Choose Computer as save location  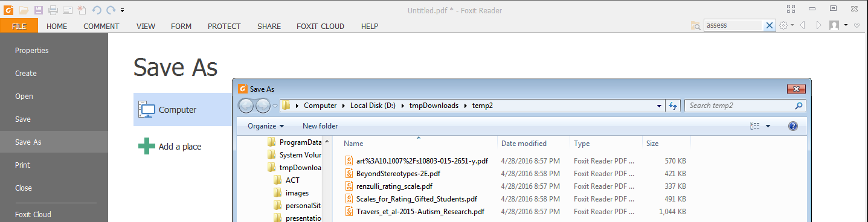tap(183, 110)
